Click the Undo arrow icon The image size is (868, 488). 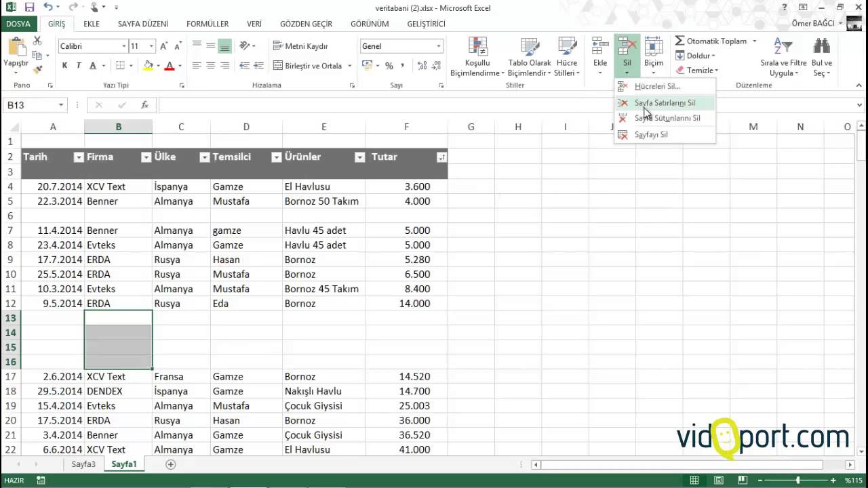[47, 7]
